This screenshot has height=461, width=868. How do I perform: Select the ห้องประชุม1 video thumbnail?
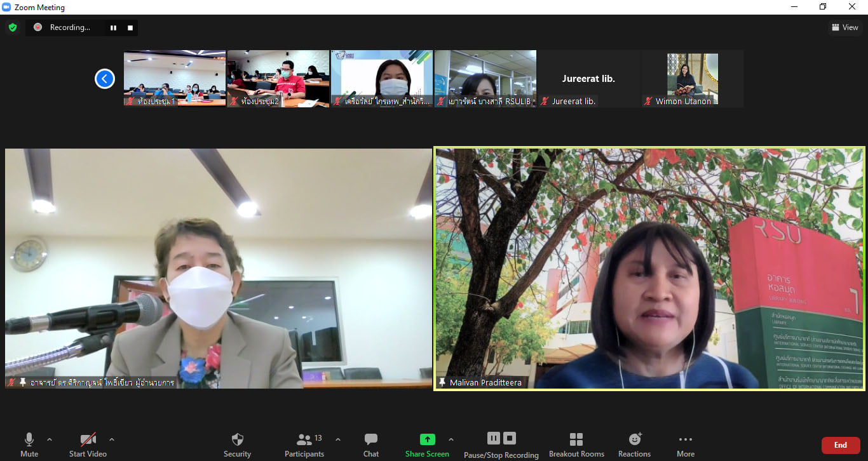pos(175,79)
